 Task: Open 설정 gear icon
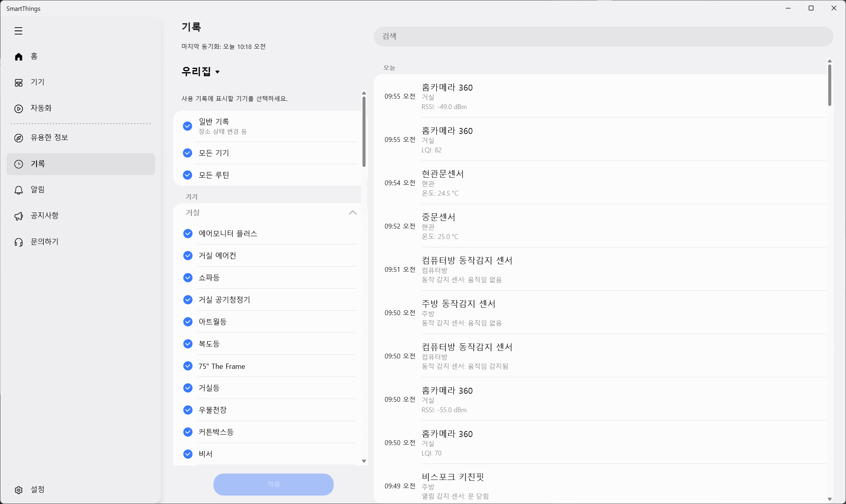tap(18, 490)
